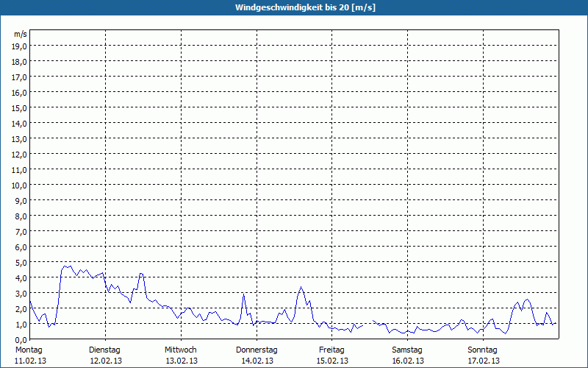Click the '0,0' y-axis value
This screenshot has width=588, height=368.
click(21, 340)
